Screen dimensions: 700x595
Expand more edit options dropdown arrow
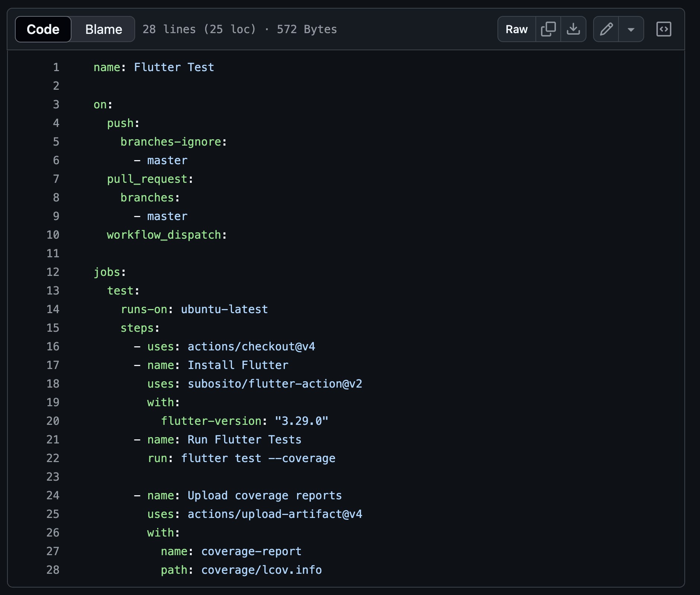631,29
